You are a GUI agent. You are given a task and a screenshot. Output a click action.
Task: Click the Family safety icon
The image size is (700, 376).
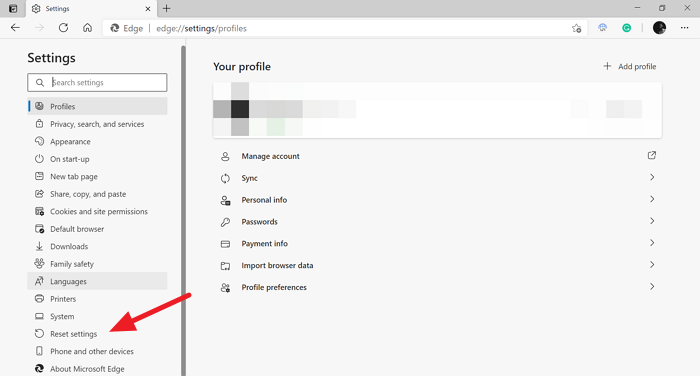pos(39,263)
